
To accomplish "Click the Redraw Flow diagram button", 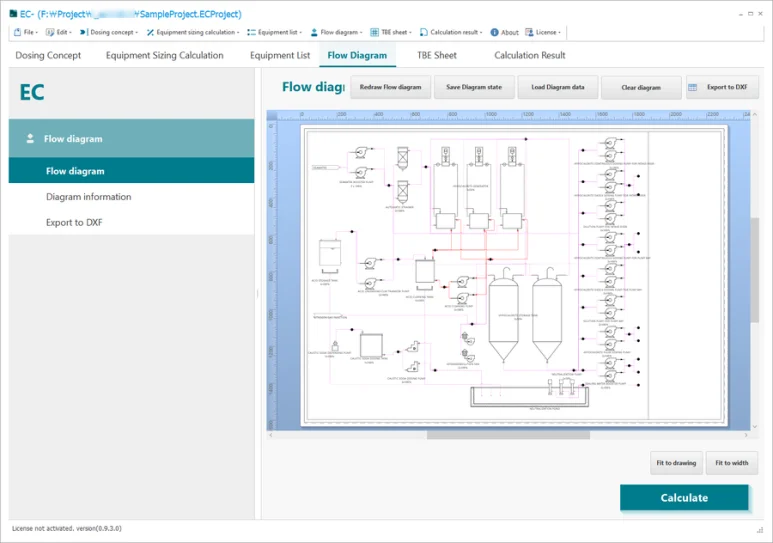I will (390, 87).
